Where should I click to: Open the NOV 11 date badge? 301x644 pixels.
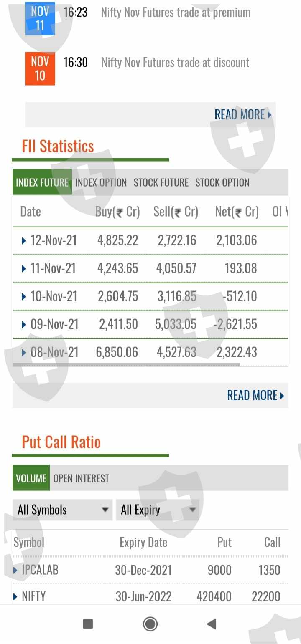tap(40, 18)
